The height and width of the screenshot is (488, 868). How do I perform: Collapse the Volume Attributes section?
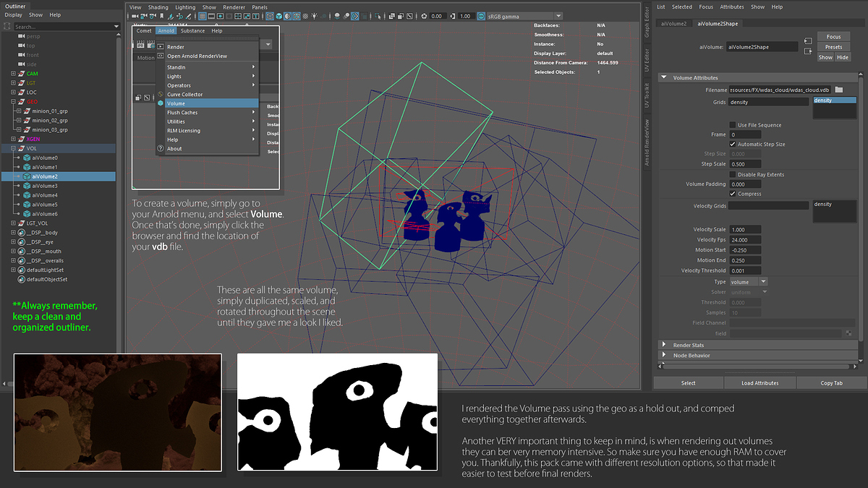coord(663,77)
